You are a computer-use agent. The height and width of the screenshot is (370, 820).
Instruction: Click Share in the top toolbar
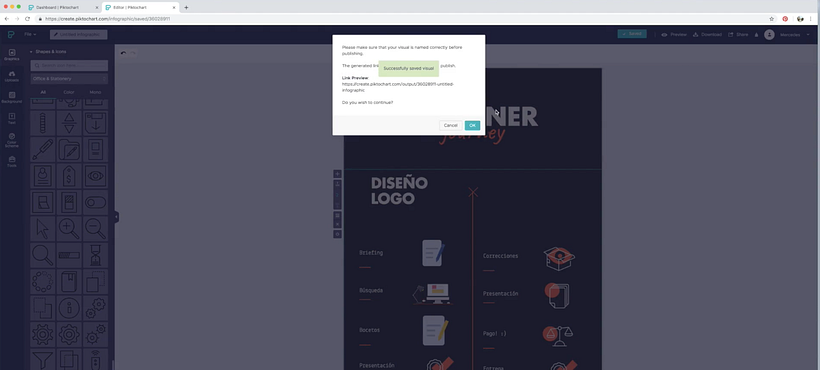point(738,34)
